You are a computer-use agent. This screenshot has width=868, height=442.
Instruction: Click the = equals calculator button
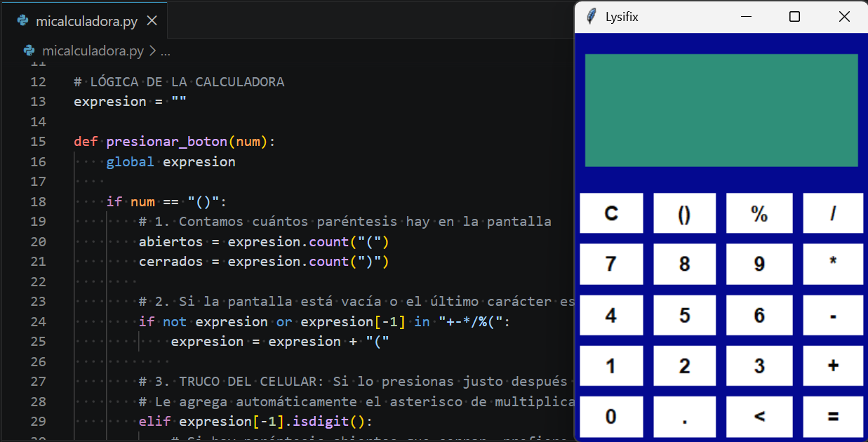[x=833, y=416]
